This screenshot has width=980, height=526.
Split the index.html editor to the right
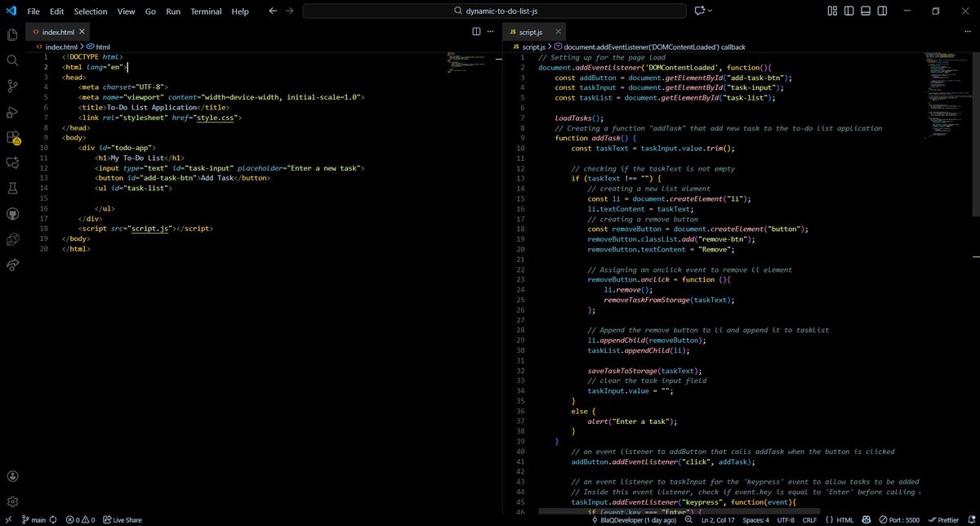point(476,31)
